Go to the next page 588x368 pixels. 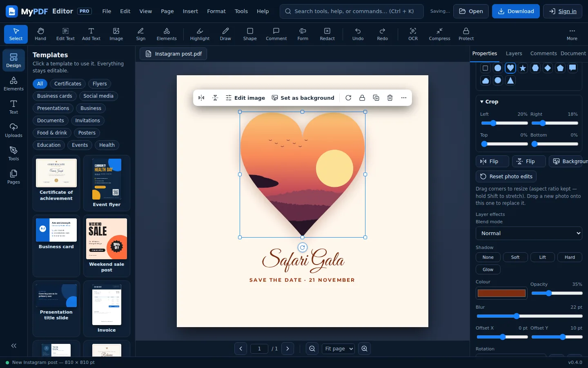[288, 349]
